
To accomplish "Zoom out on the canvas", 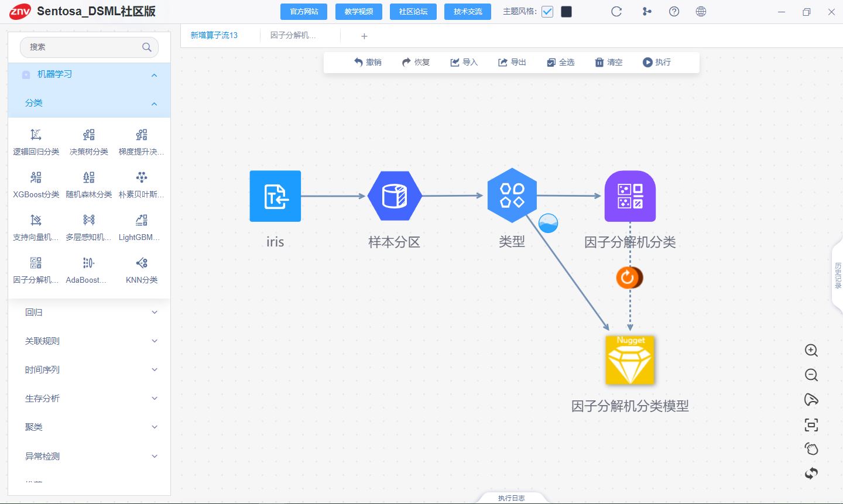I will coord(811,375).
